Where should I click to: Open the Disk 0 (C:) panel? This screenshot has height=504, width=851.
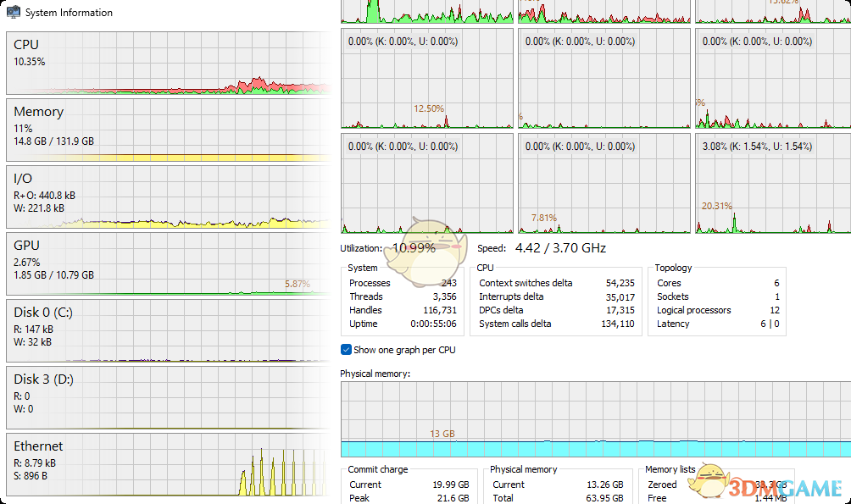click(x=168, y=331)
